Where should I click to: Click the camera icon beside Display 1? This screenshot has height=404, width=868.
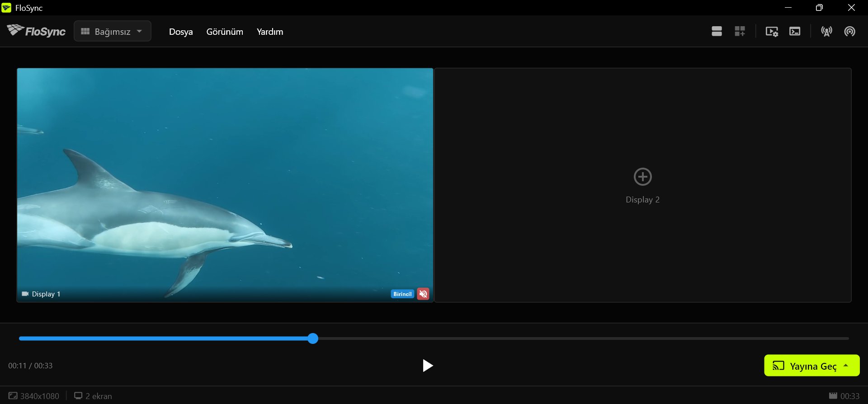(x=25, y=294)
